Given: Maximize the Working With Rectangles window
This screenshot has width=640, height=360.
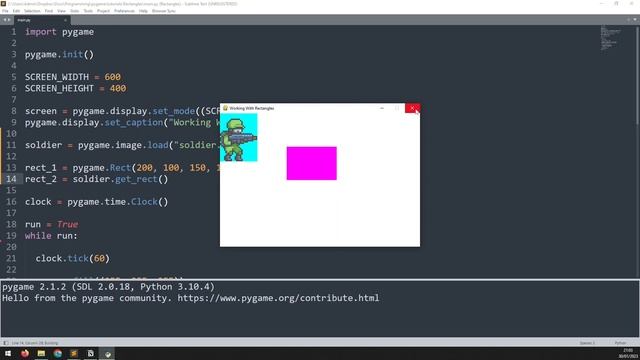Looking at the screenshot, I should pyautogui.click(x=397, y=108).
